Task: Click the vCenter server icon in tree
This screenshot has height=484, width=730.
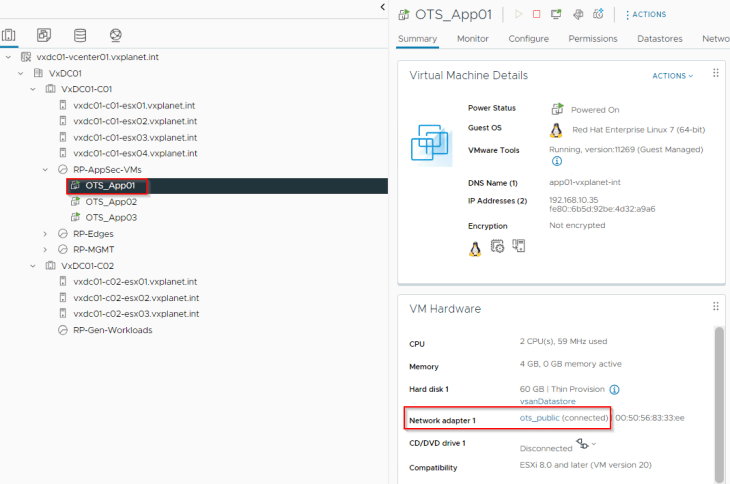Action: 26,57
